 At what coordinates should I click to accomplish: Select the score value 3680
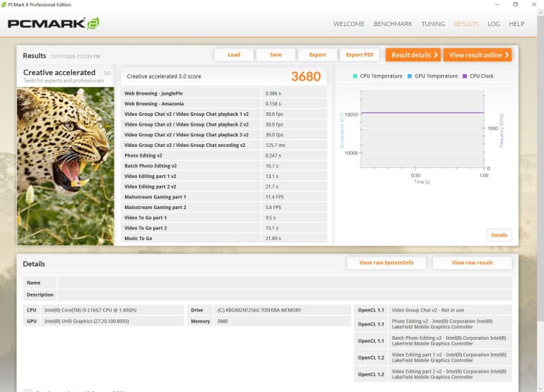point(306,76)
